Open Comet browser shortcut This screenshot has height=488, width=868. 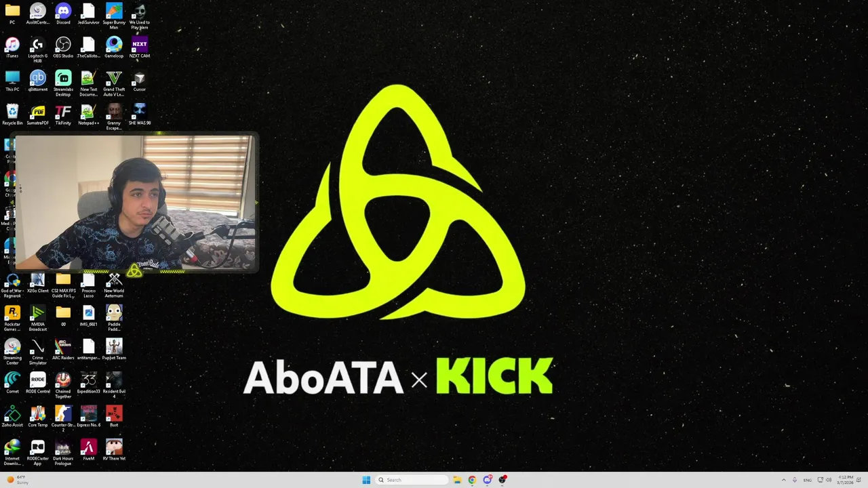click(x=12, y=382)
